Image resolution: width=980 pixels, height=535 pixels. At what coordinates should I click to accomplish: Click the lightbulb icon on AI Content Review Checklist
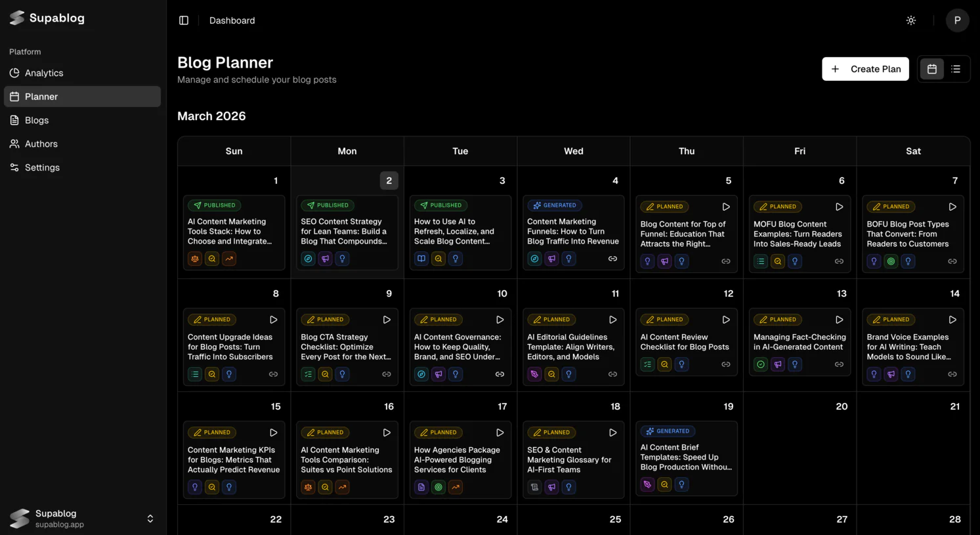(x=681, y=364)
